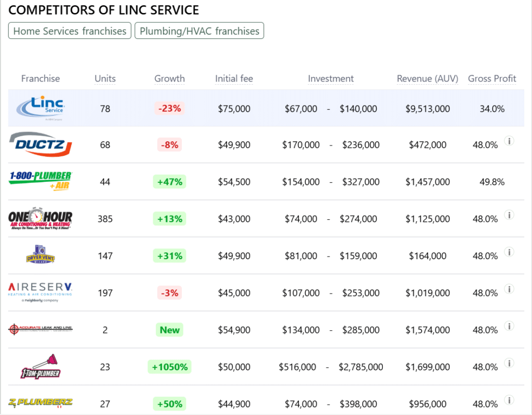Select the $472,000 revenue value
Screen dimensions: 532x415
coord(428,145)
